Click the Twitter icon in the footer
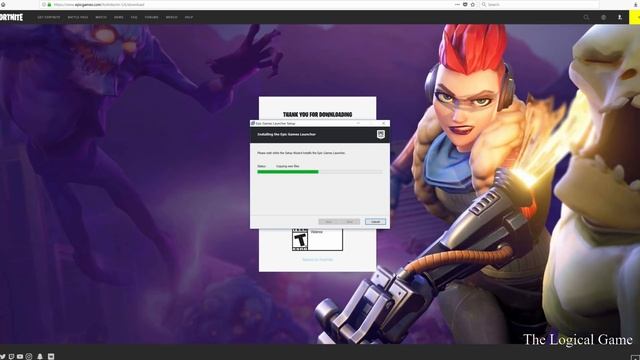 tap(3, 356)
